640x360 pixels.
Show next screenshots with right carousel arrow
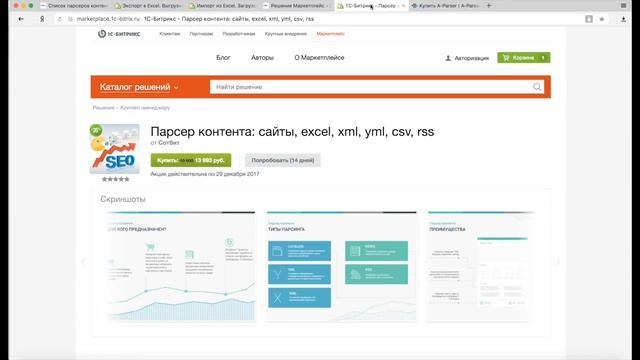click(557, 262)
